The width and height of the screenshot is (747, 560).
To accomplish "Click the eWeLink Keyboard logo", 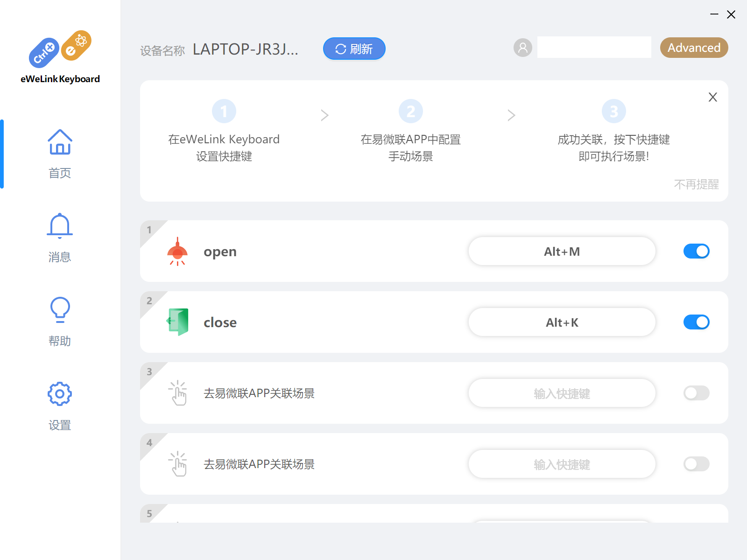I will click(x=60, y=57).
